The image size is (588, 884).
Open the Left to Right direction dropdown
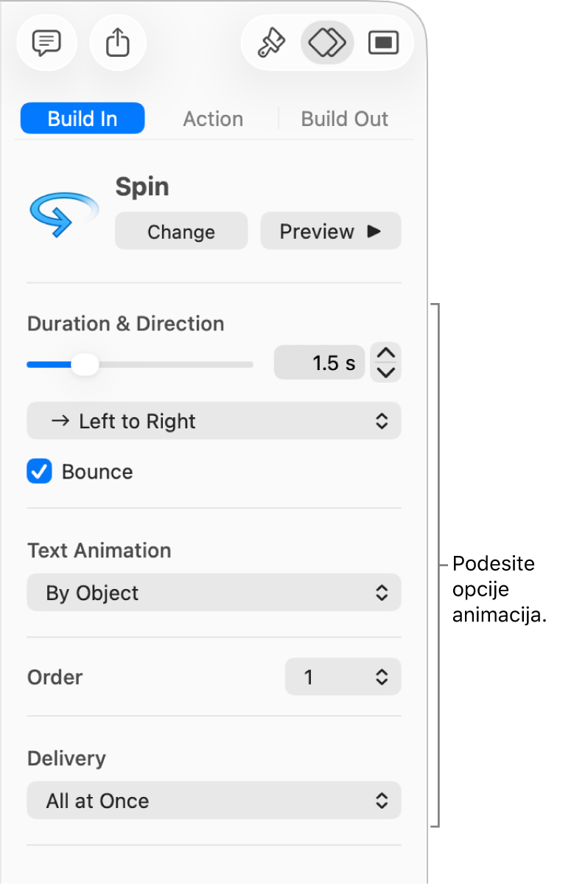tap(214, 421)
